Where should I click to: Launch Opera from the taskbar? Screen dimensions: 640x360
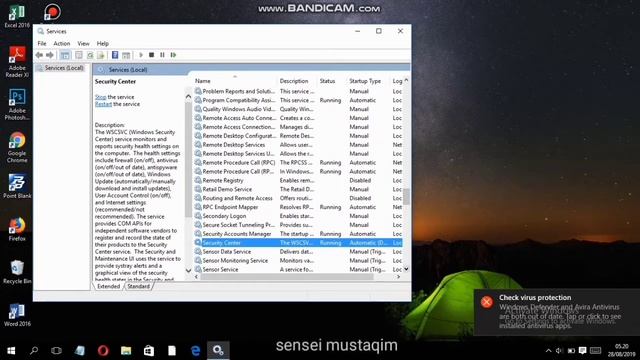(103, 351)
